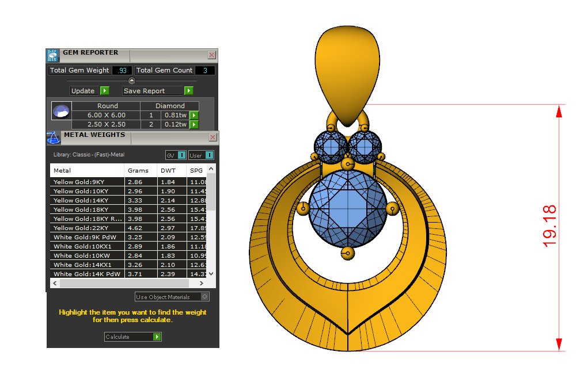Image resolution: width=588 pixels, height=371 pixels.
Task: Click the 19.18 dimension label
Action: 549,226
